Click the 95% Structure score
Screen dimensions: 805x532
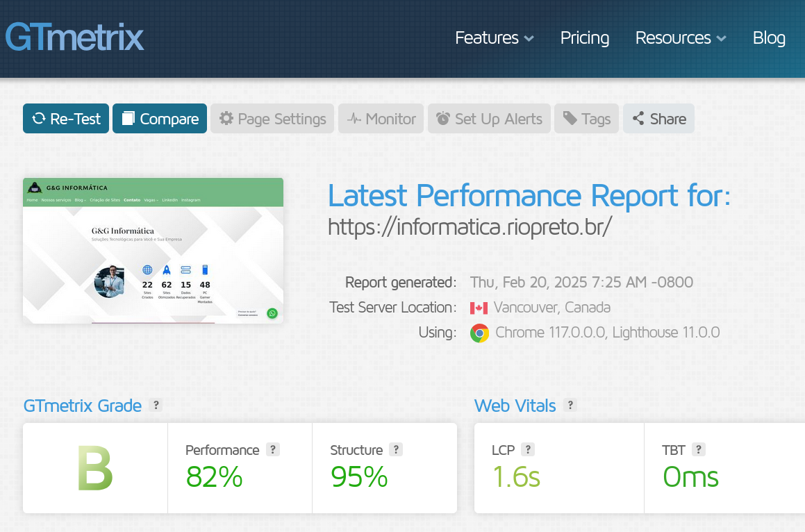[359, 476]
